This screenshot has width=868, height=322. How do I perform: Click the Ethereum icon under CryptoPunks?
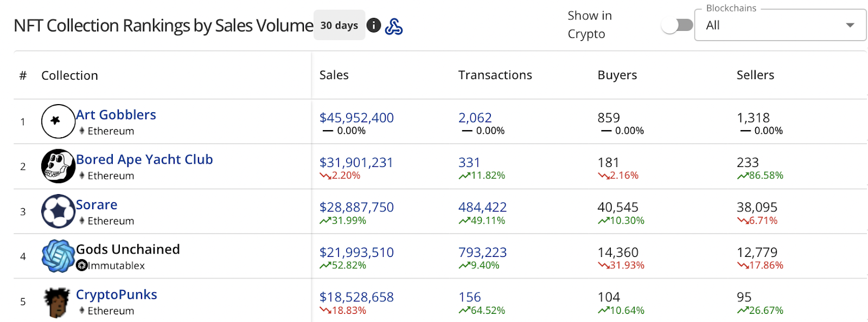[x=82, y=311]
